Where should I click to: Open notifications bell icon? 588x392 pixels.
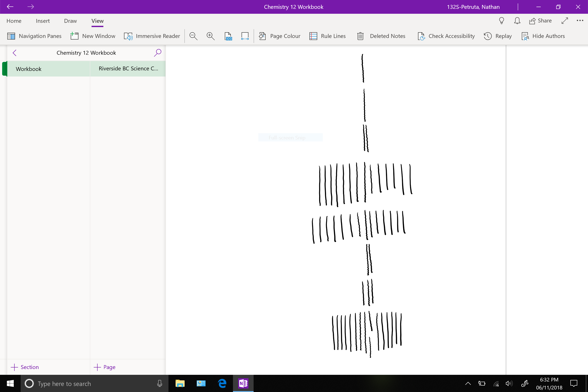click(517, 21)
